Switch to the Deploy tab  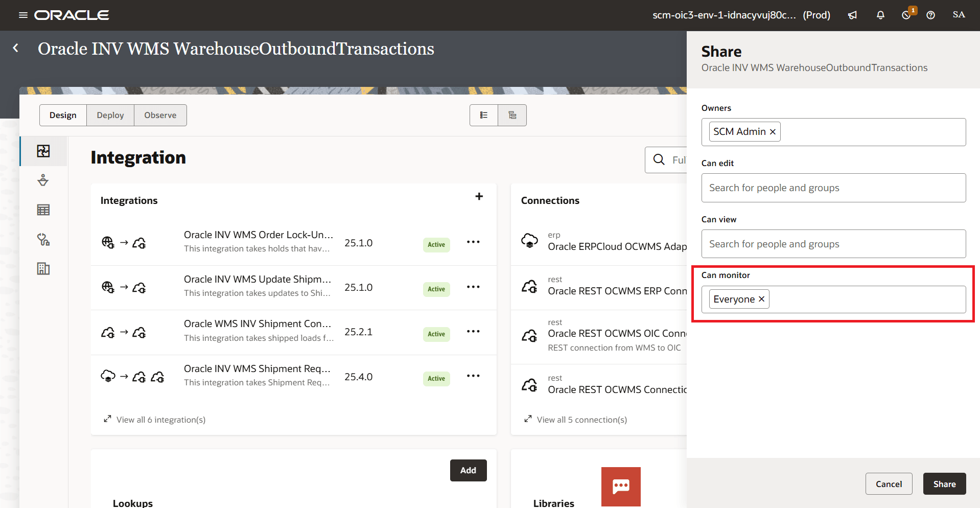pos(110,115)
